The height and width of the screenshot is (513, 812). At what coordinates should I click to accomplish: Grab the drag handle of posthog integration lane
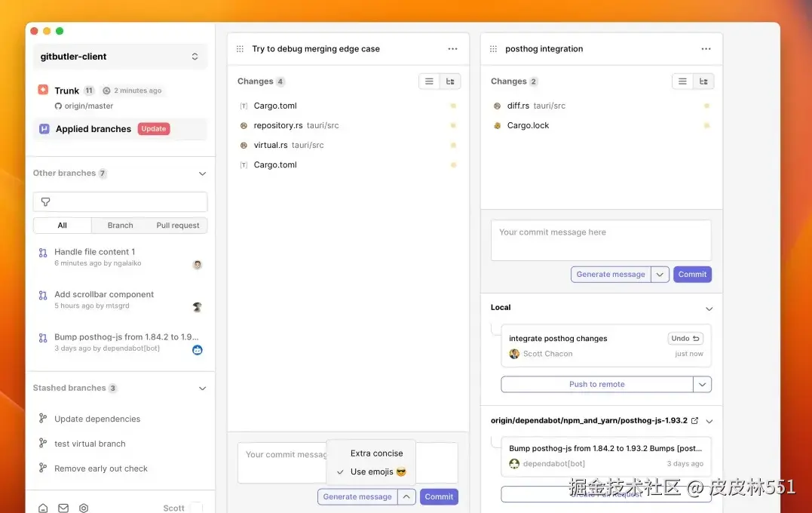pyautogui.click(x=493, y=49)
